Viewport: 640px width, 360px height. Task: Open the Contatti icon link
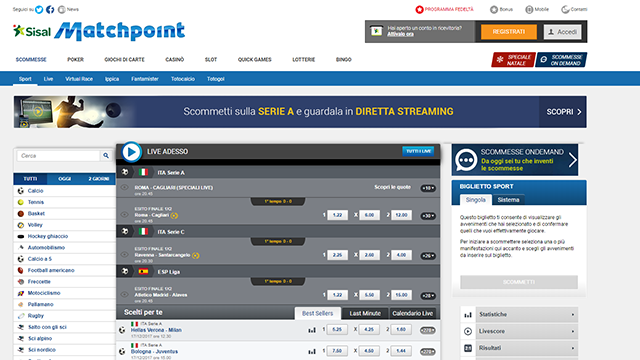[565, 9]
